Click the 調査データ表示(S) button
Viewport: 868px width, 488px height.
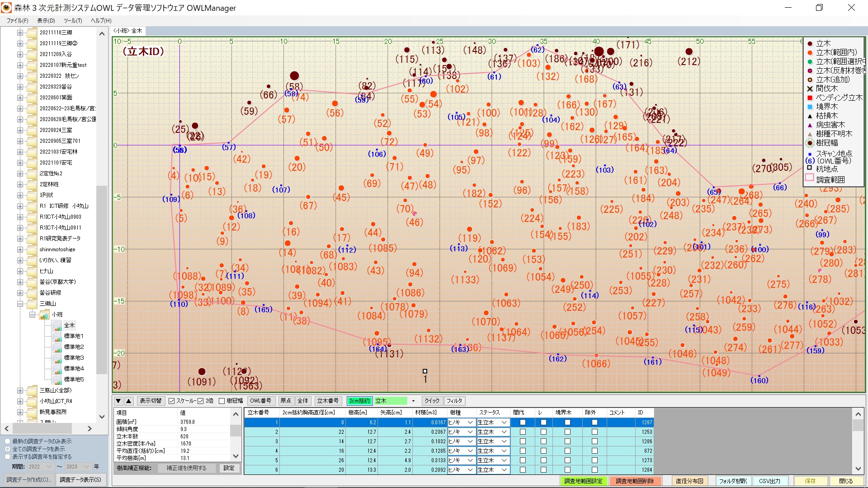click(80, 480)
